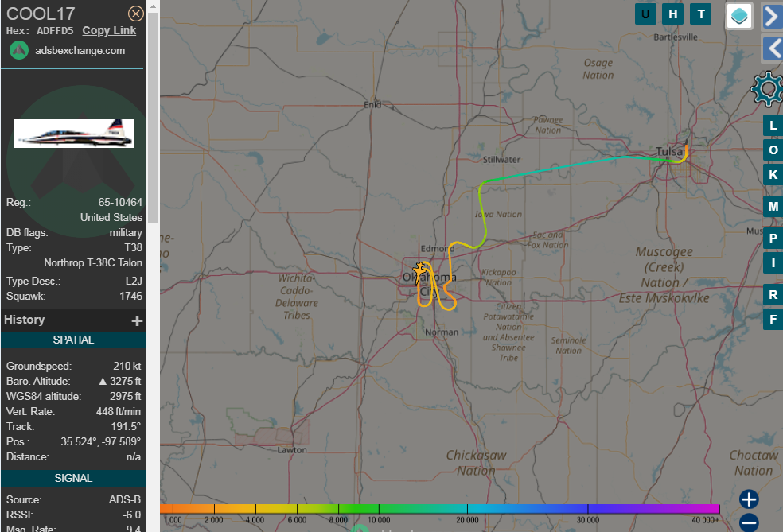Click the Stillwater label on map
The width and height of the screenshot is (783, 532).
[501, 160]
